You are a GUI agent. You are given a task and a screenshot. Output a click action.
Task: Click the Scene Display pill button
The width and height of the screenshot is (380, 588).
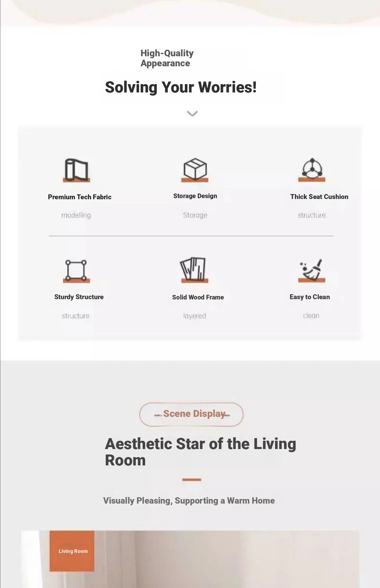point(191,414)
